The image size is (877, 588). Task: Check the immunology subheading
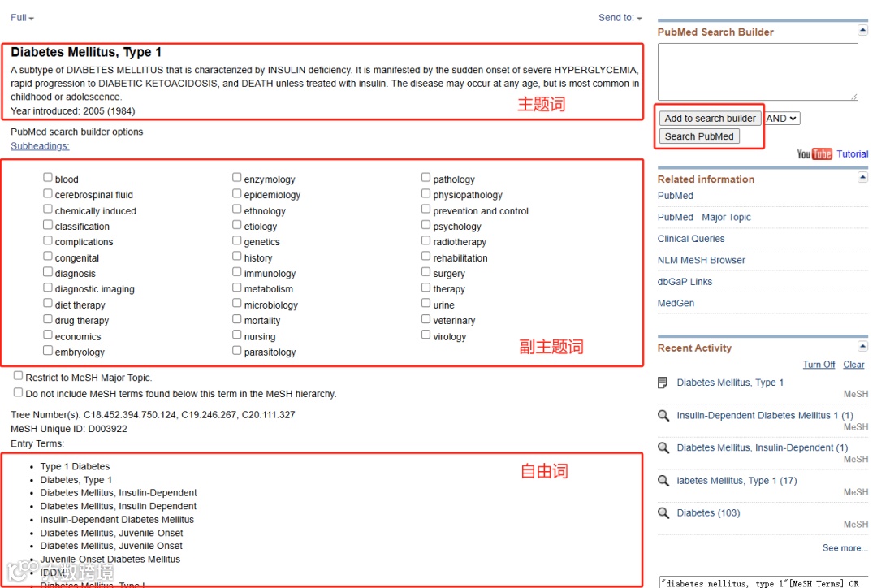tap(236, 271)
